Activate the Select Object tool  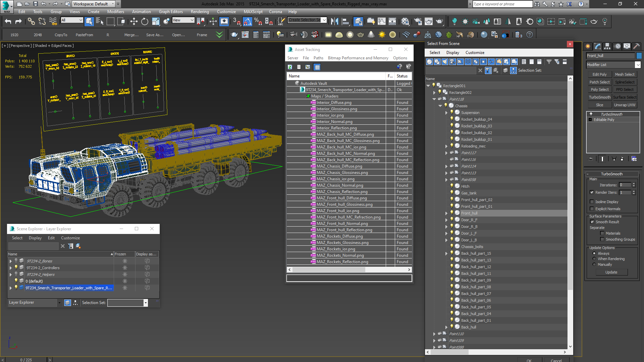pos(89,21)
